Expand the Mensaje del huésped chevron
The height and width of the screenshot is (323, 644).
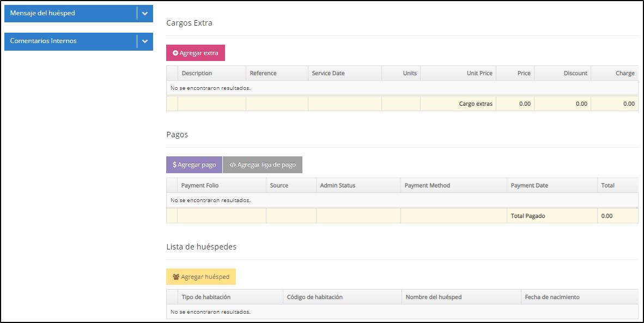coord(144,14)
